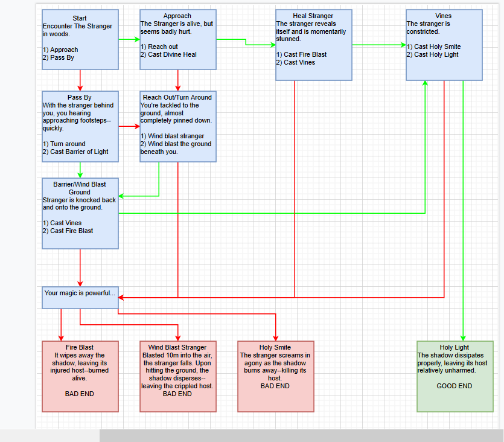Select the Wind Blast Stranger end box
The height and width of the screenshot is (442, 504).
point(177,376)
